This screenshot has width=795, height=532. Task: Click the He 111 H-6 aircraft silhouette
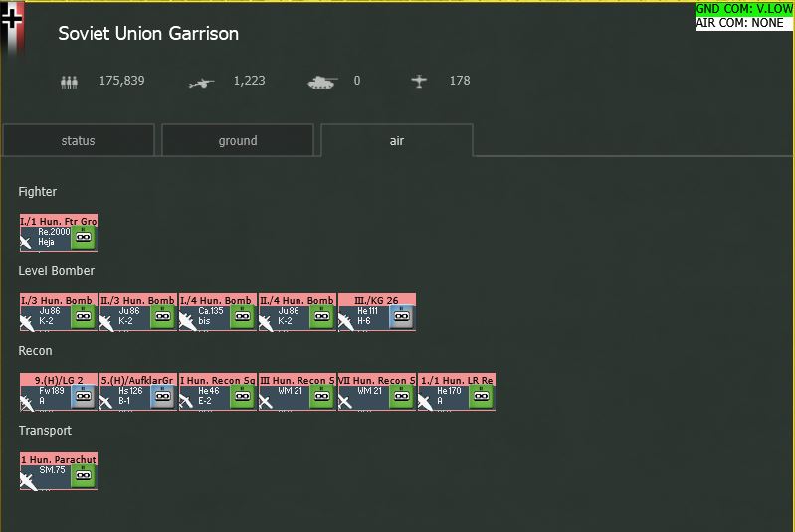point(346,322)
